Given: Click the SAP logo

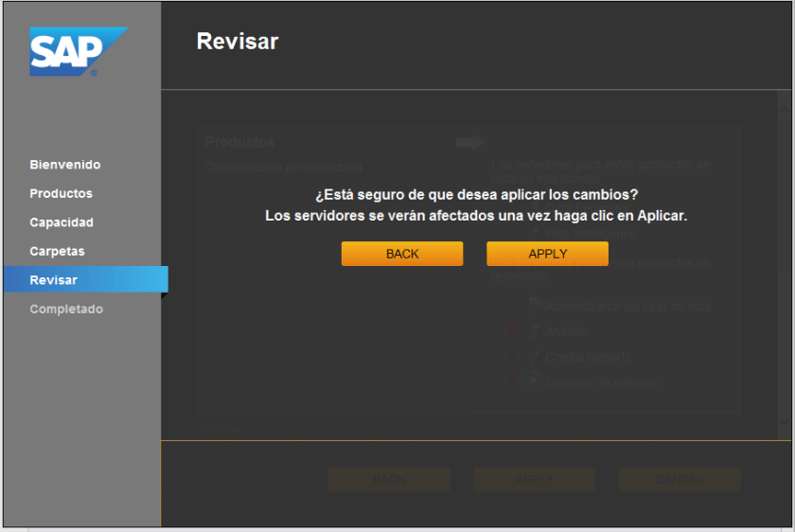Looking at the screenshot, I should pos(78,51).
